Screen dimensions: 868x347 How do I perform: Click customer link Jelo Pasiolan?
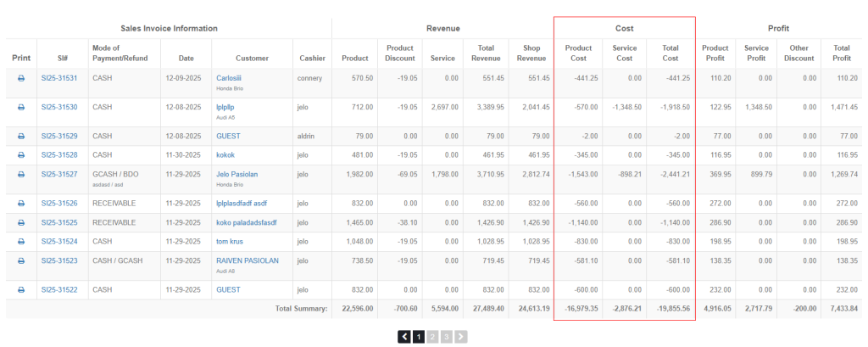click(x=238, y=175)
